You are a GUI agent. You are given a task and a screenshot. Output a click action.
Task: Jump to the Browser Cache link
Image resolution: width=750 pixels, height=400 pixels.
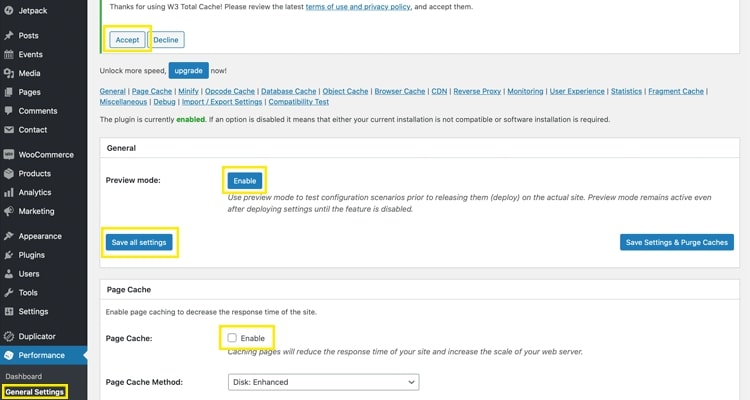coord(400,91)
